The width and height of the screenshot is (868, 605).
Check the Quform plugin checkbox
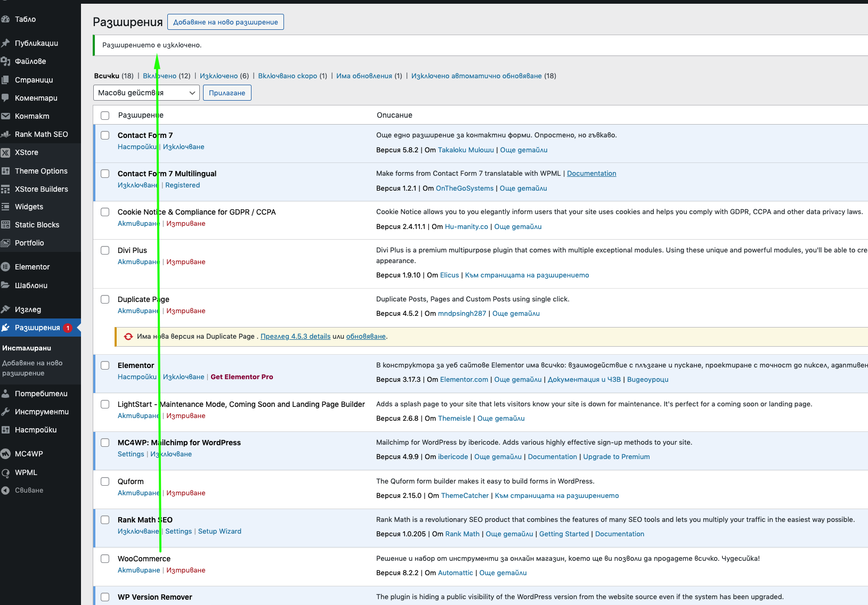[105, 481]
